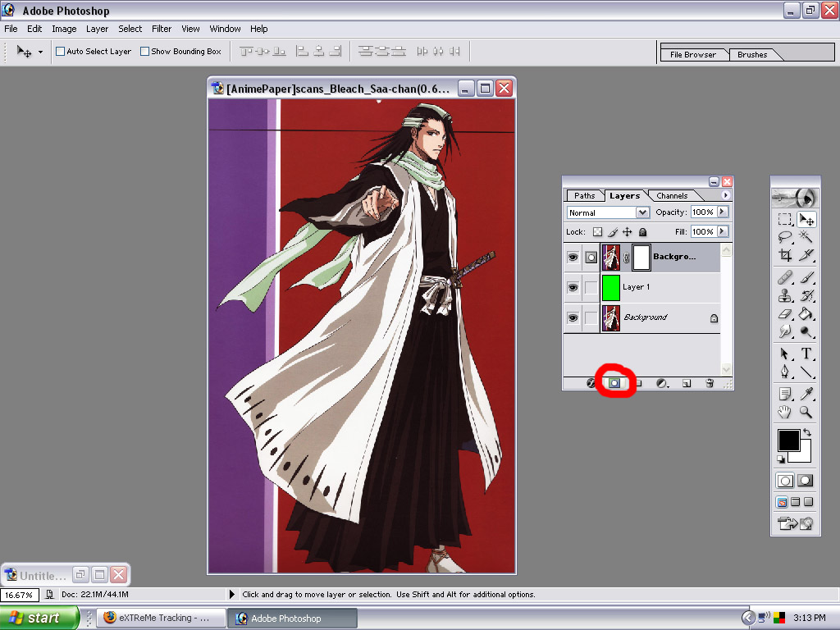Open the Filter menu
The width and height of the screenshot is (840, 630).
(162, 29)
